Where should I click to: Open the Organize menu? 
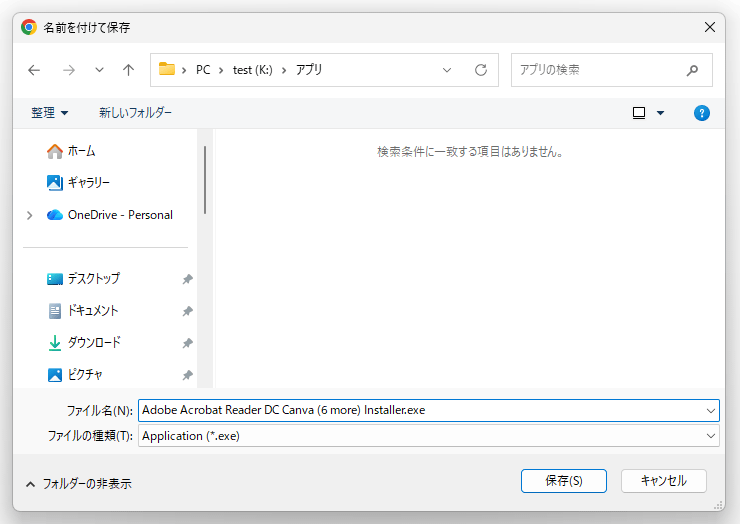(50, 113)
